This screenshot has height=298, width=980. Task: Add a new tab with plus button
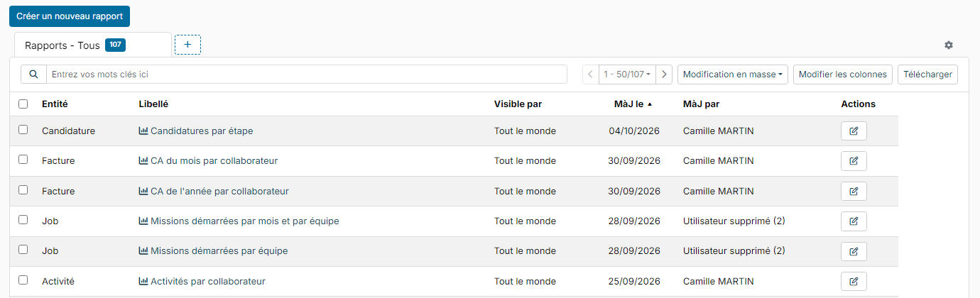pyautogui.click(x=187, y=45)
